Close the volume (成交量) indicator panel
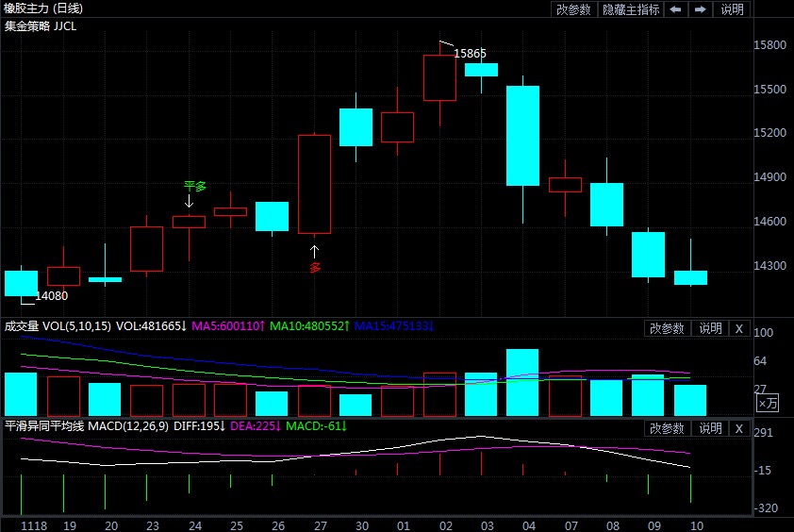794x532 pixels. [x=739, y=328]
